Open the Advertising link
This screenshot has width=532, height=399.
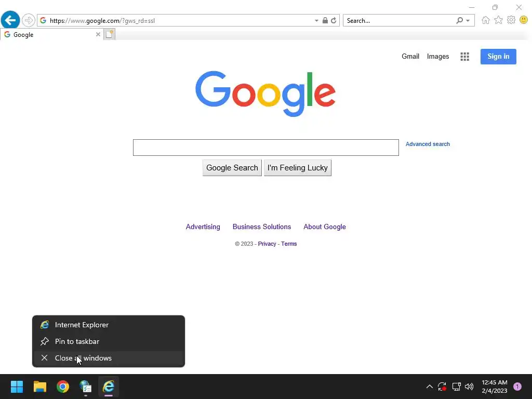coord(203,227)
